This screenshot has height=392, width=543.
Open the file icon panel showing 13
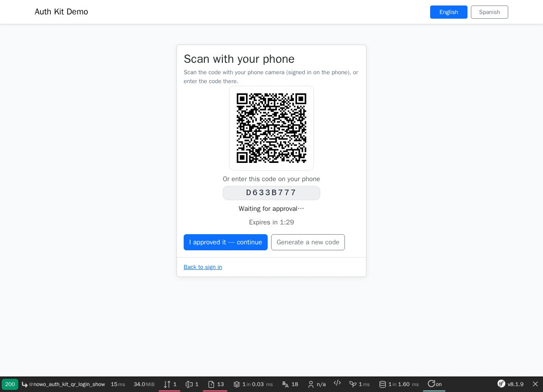pos(216,384)
